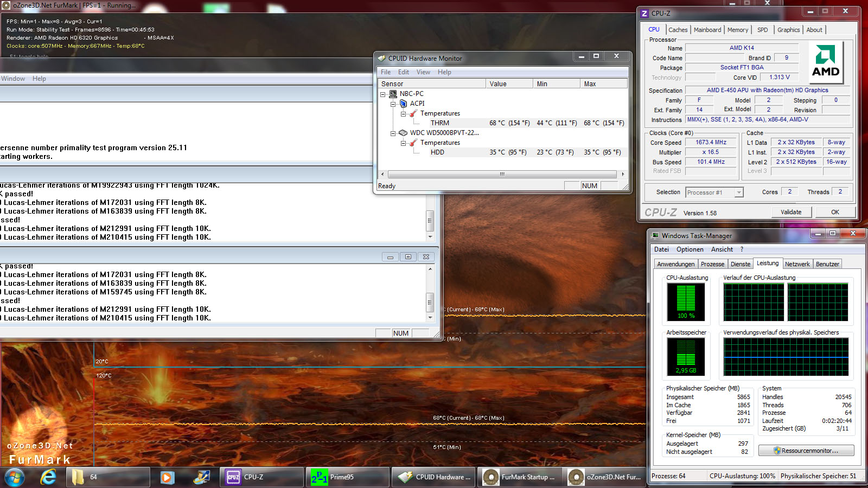The width and height of the screenshot is (868, 488).
Task: Click the left scroll arrow in Hardware Monitor
Action: coord(382,175)
